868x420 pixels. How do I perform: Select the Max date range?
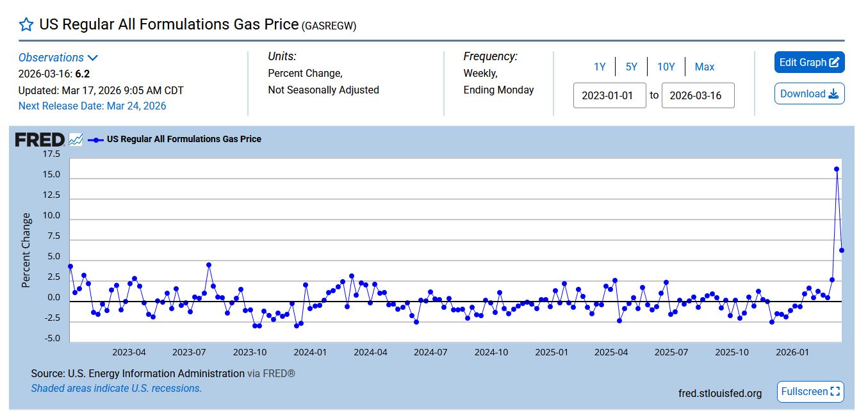(x=705, y=67)
